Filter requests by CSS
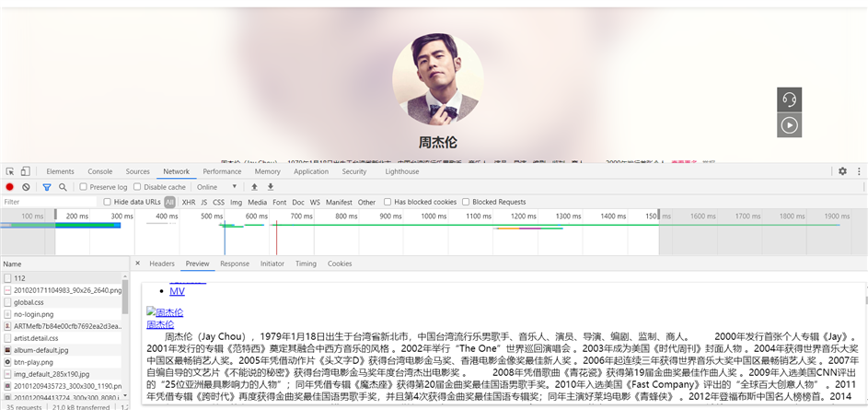868x410 pixels. coord(219,203)
